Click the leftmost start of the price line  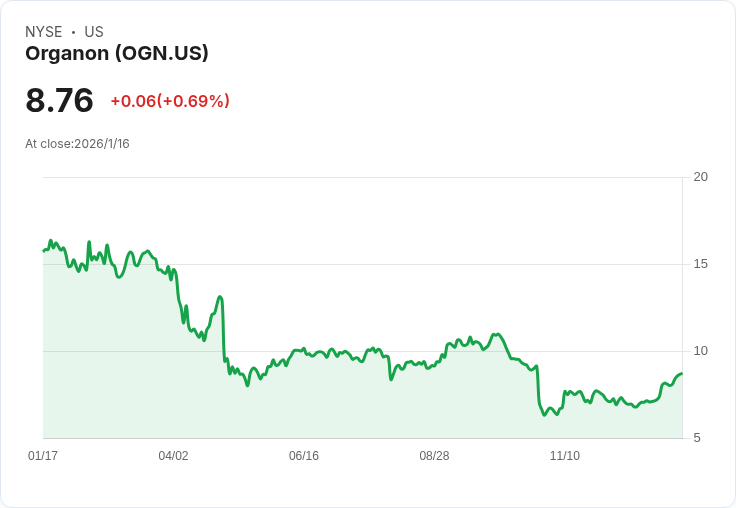pyautogui.click(x=44, y=250)
